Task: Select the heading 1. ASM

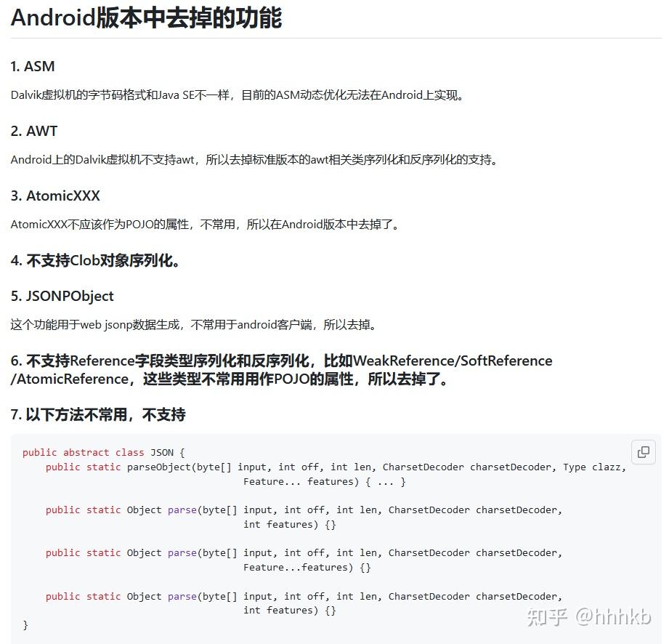Action: click(32, 66)
